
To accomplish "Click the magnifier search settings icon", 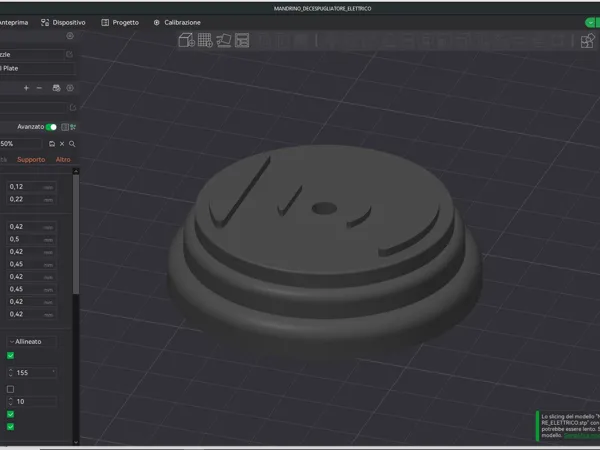I will 72,144.
